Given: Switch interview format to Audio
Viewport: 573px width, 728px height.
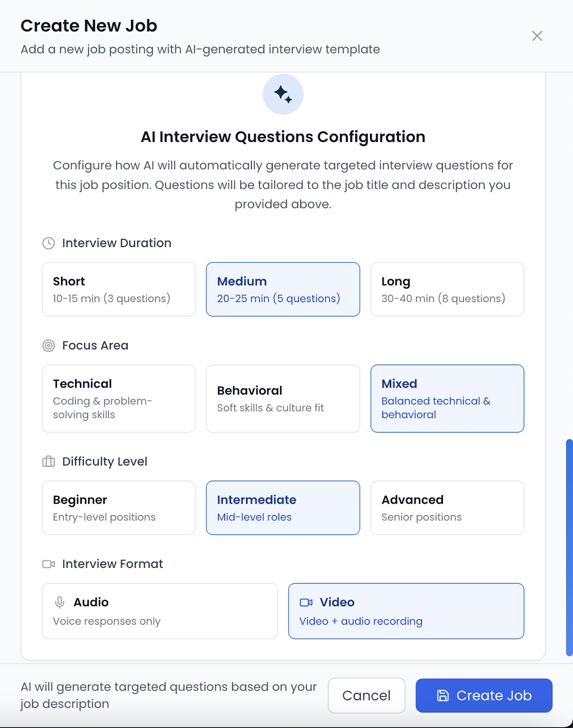Looking at the screenshot, I should (159, 611).
